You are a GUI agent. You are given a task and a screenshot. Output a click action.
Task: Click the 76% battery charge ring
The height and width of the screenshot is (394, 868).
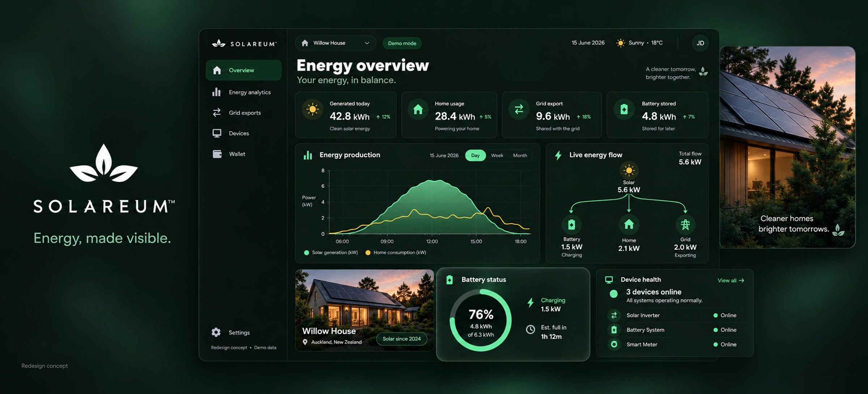(481, 320)
